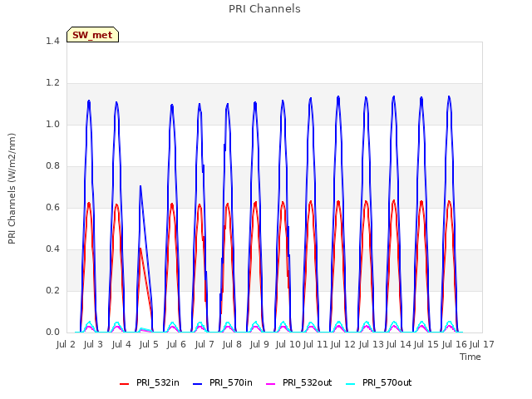The height and width of the screenshot is (399, 532).
Task: Click the reduced blue peak on Jul 5
Action: 140,187
